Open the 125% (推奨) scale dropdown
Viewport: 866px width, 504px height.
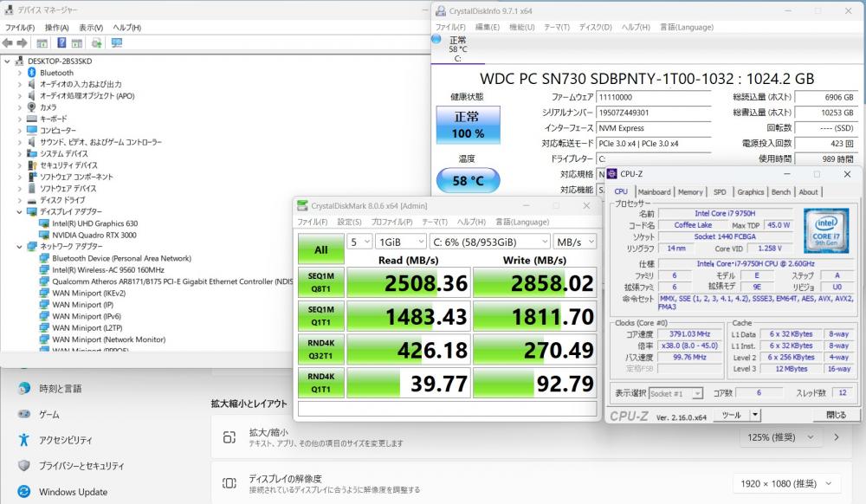point(781,437)
